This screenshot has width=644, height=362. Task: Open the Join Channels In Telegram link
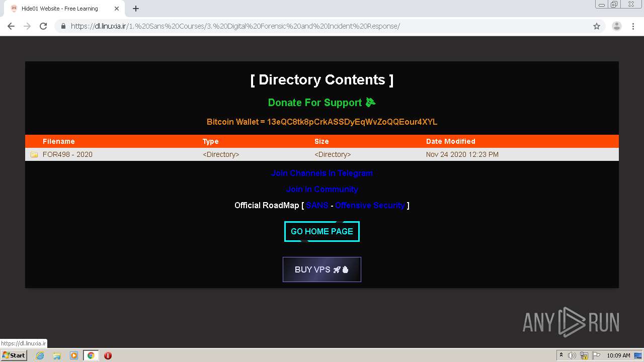(322, 173)
